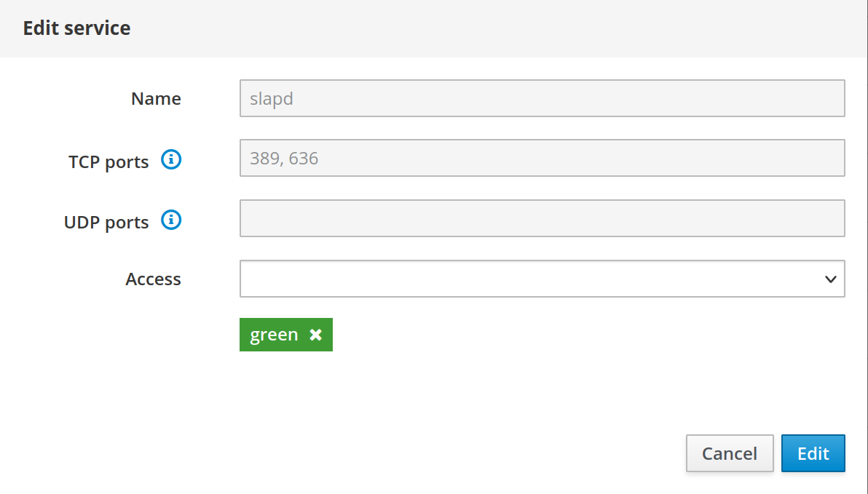Confirm changes with the blue Edit button
Viewport: 868px width, 494px height.
(x=813, y=453)
